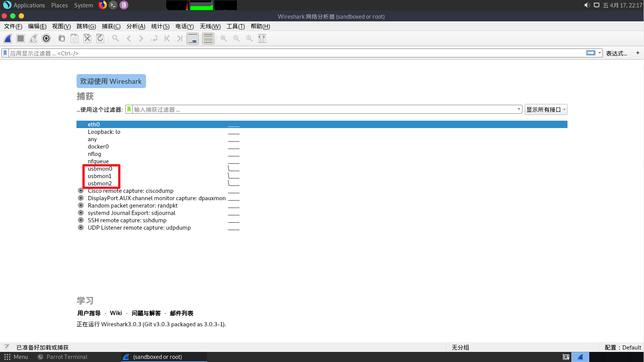Open 电话(Y) menu
Viewport: 644px width, 362px height.
[x=184, y=26]
